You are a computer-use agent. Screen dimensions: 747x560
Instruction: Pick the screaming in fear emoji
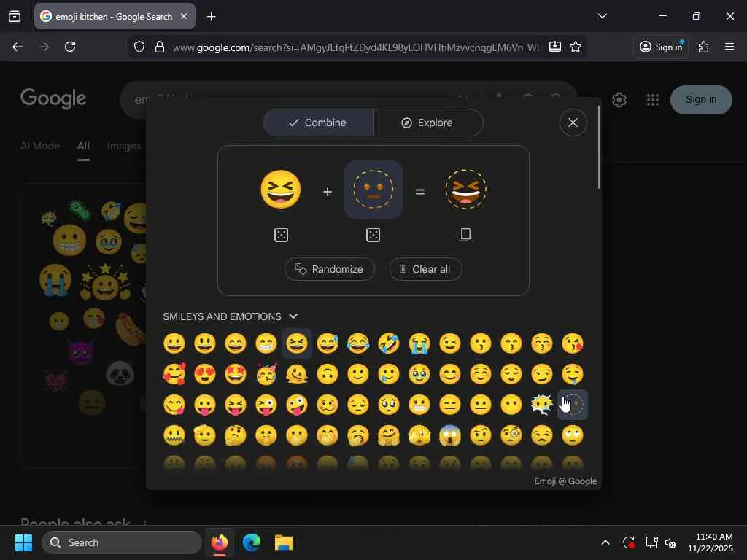coord(449,435)
